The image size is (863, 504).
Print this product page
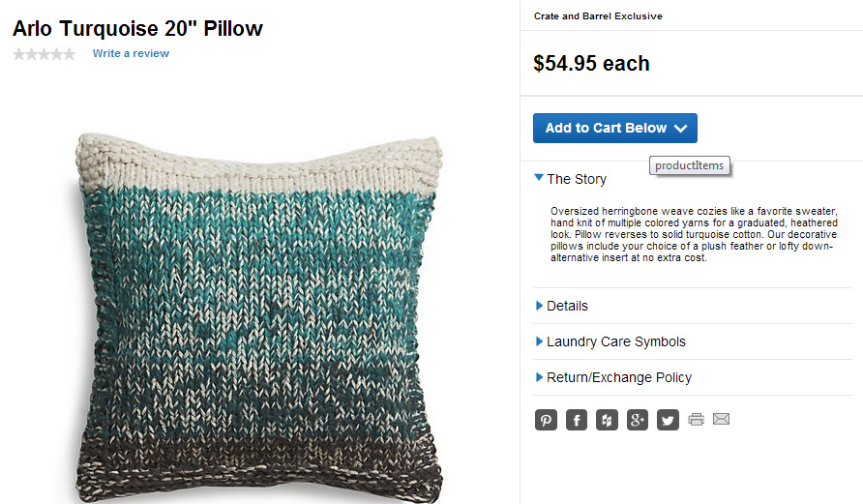click(x=696, y=420)
